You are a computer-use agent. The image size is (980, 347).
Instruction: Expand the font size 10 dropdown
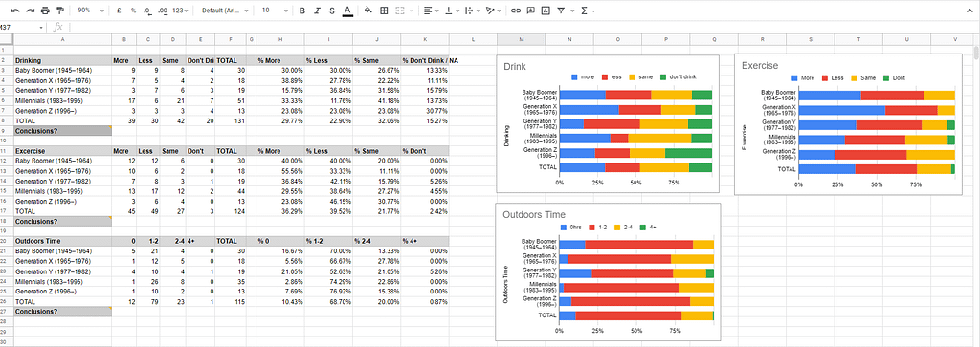(x=275, y=11)
